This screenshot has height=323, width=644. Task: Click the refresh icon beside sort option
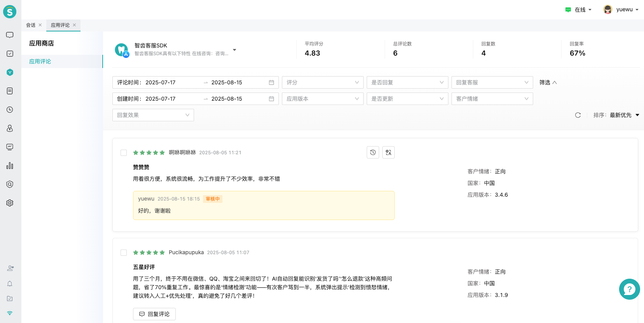(x=578, y=115)
